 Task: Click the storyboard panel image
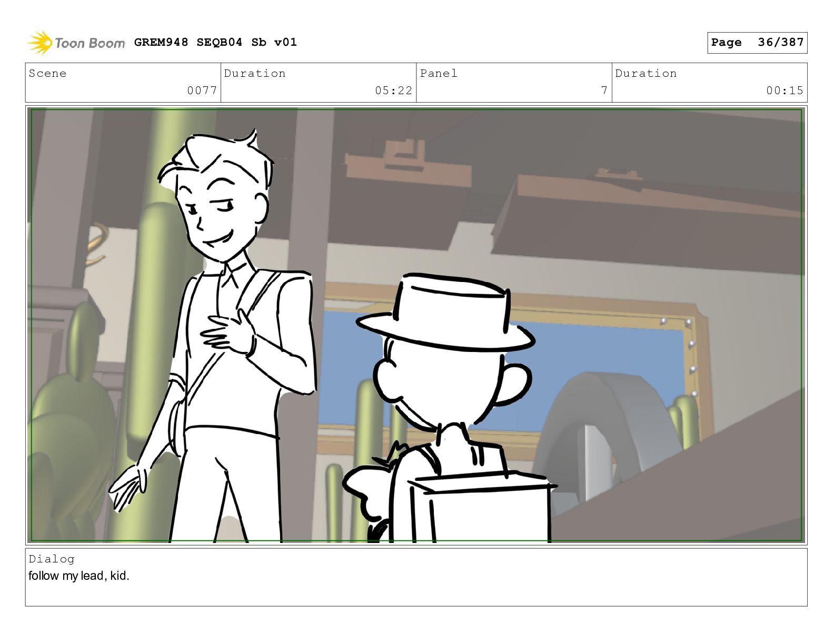pyautogui.click(x=416, y=325)
